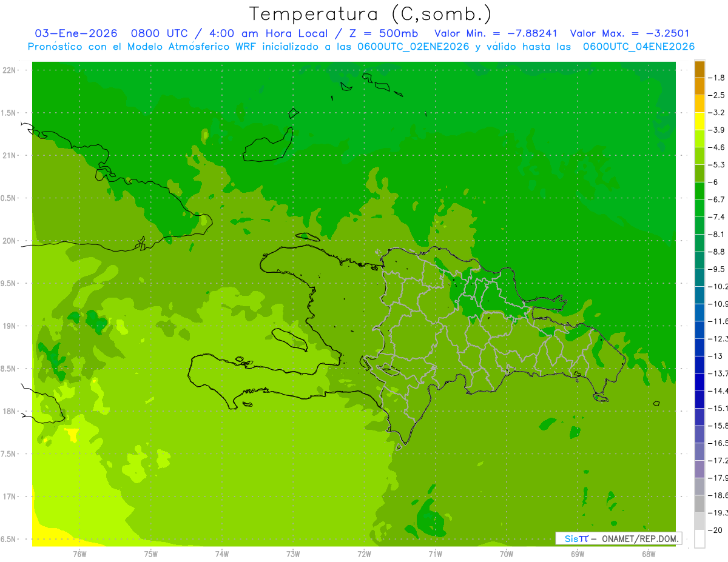This screenshot has width=728, height=562.
Task: Click the "Valor Min. = -7.88241" value
Action: pyautogui.click(x=497, y=33)
